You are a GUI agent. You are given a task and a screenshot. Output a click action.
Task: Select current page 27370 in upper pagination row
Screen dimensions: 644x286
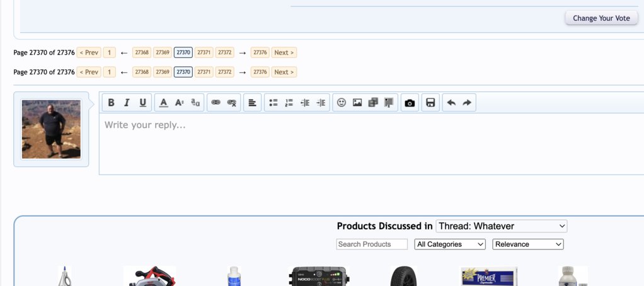click(x=183, y=52)
